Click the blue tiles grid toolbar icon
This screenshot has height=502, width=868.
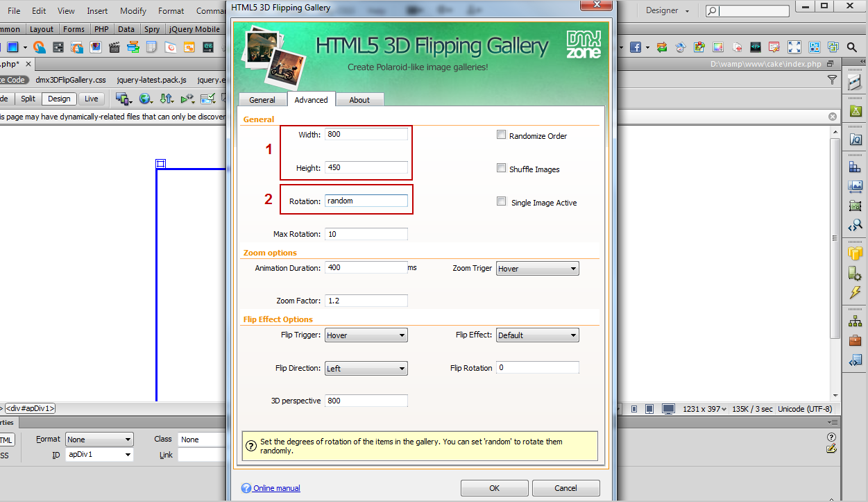815,47
